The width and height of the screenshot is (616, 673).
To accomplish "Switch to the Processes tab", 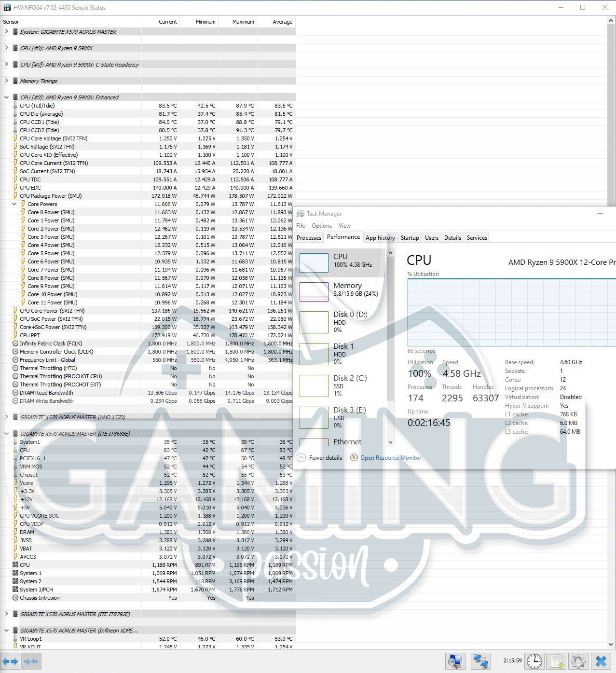I will click(309, 238).
